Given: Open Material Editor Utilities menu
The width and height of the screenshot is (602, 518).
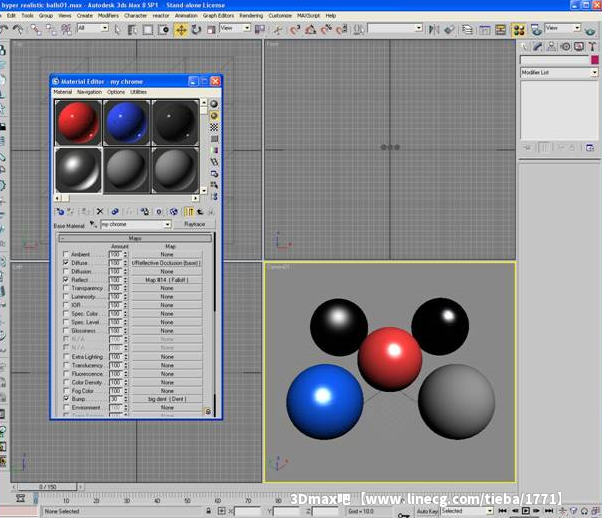Looking at the screenshot, I should (138, 92).
